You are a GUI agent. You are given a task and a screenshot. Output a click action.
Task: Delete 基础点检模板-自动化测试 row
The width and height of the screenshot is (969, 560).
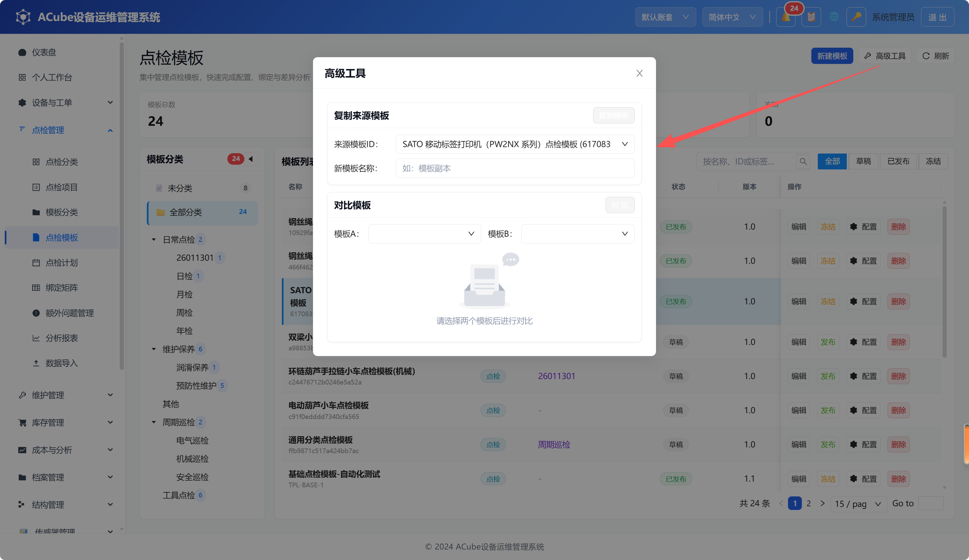tap(898, 479)
